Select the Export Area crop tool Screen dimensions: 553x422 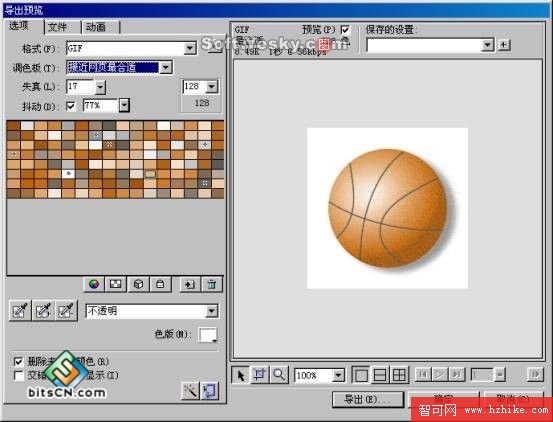[x=260, y=375]
